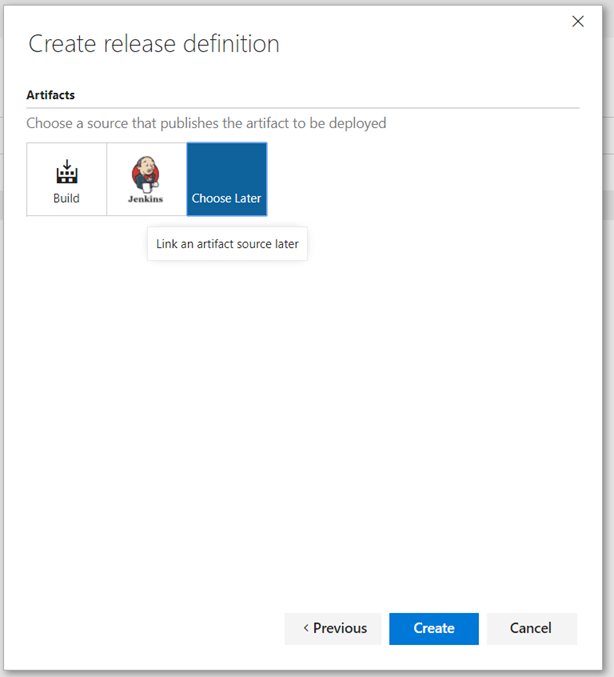Click the Jenkins mascot icon
This screenshot has height=677, width=614.
click(x=146, y=173)
